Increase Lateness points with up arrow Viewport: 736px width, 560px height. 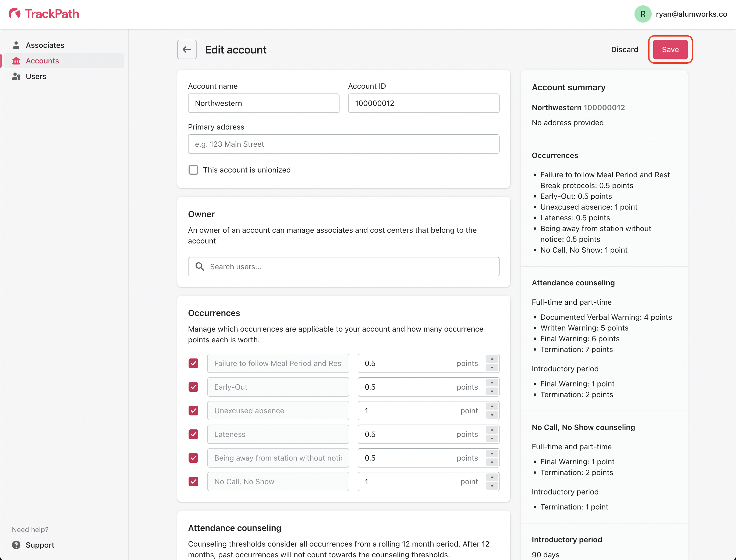tap(492, 430)
